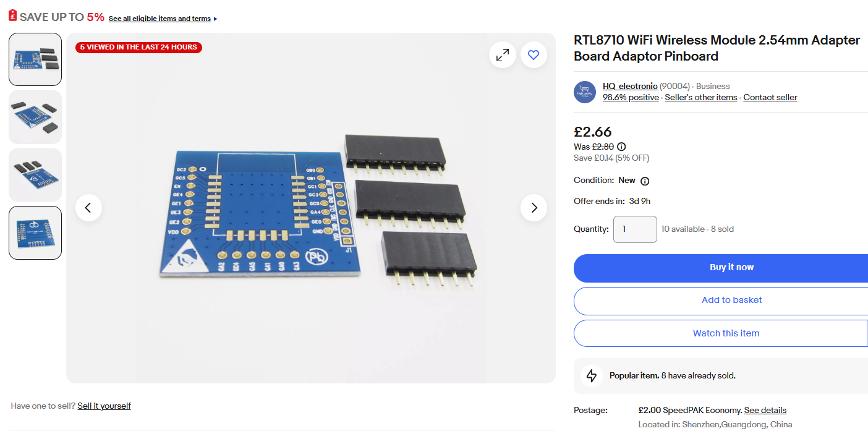Select third product thumbnail image
868x431 pixels.
pyautogui.click(x=35, y=175)
